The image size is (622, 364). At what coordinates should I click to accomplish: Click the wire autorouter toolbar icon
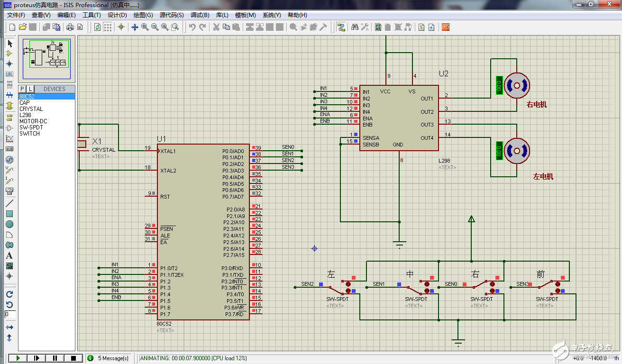coord(341,27)
